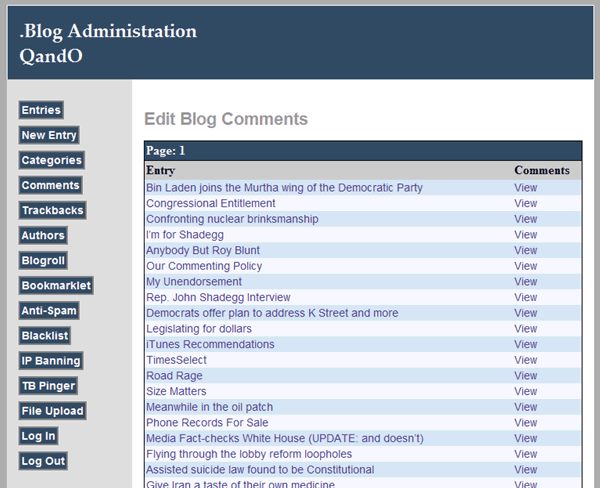Click the 'Entry' column header
Image resolution: width=600 pixels, height=488 pixels.
coord(161,171)
